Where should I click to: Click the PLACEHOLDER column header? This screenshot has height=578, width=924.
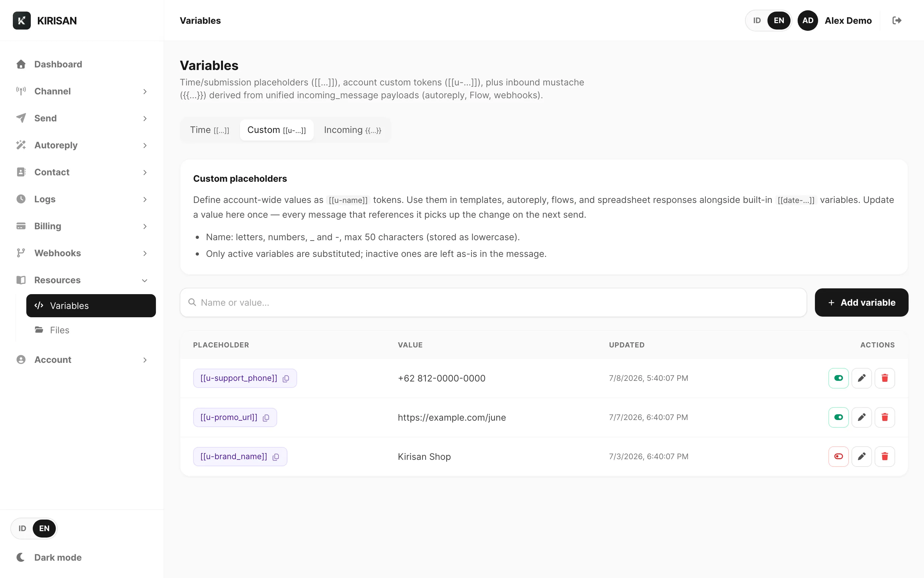221,345
